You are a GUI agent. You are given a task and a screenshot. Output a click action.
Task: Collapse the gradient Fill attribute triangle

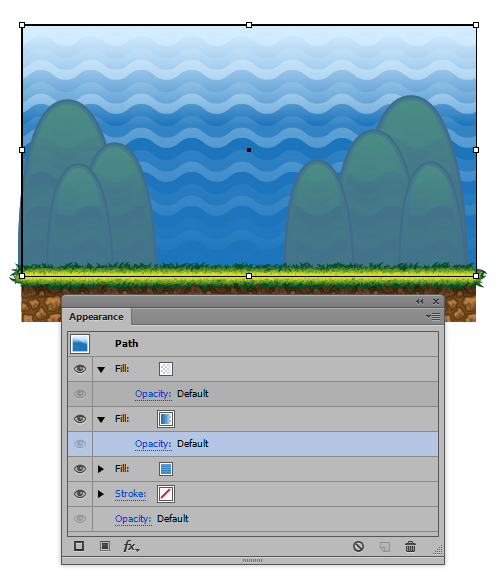[101, 419]
